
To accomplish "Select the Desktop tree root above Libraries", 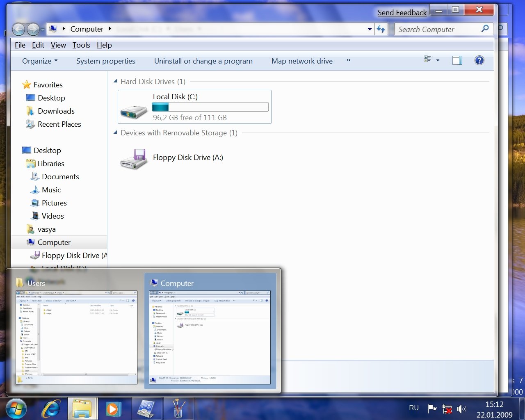I will pyautogui.click(x=41, y=150).
